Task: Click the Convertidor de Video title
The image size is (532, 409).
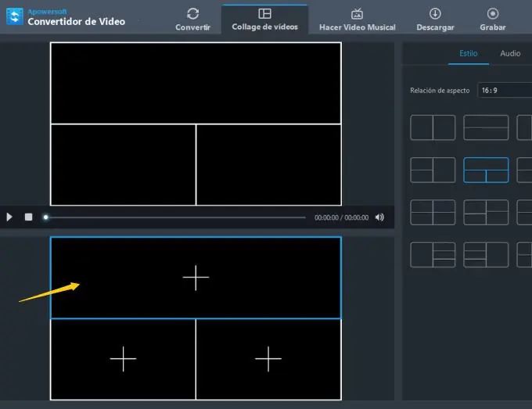Action: [77, 22]
